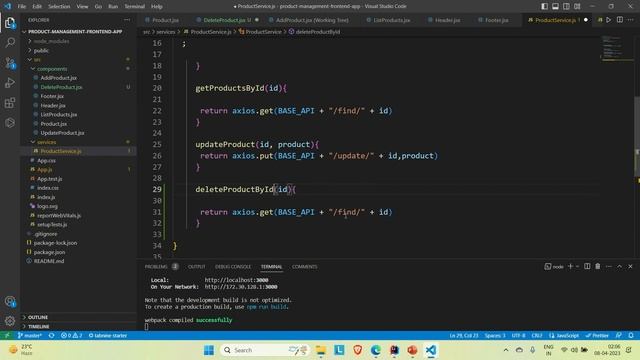Open the Source Control view
Screen dimensions: 640x360
(x=10, y=62)
